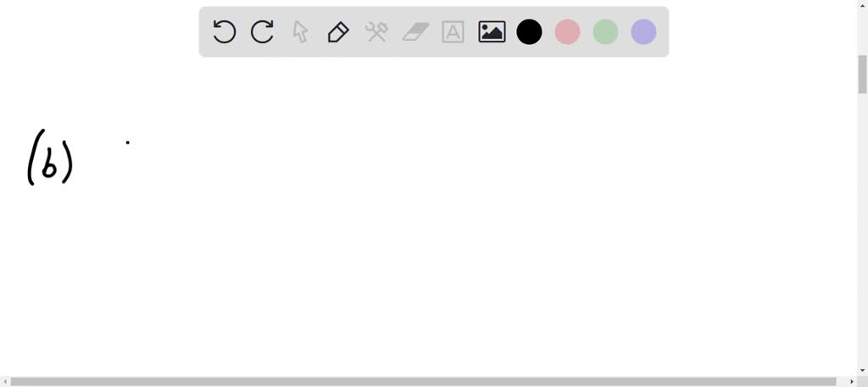Screen dimensions: 868x387
Task: Open the crossed tools settings icon
Action: pos(376,32)
